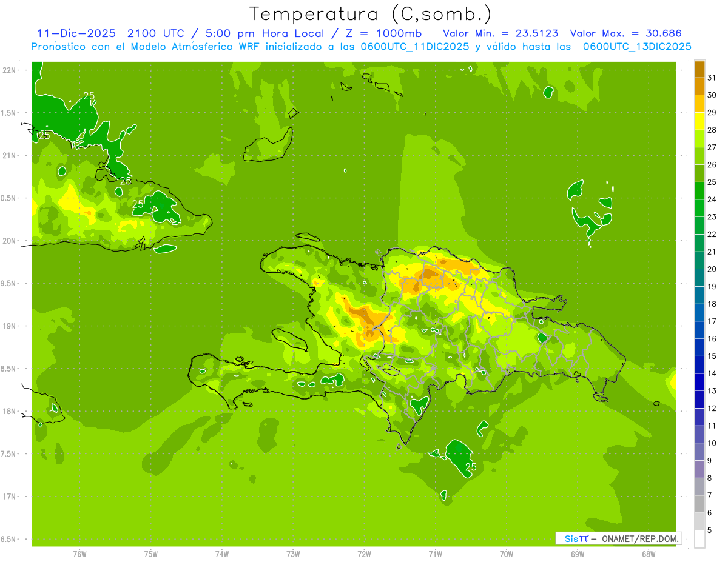Pick the purple legend swatch between 9 and 10
The width and height of the screenshot is (728, 562).
(699, 452)
